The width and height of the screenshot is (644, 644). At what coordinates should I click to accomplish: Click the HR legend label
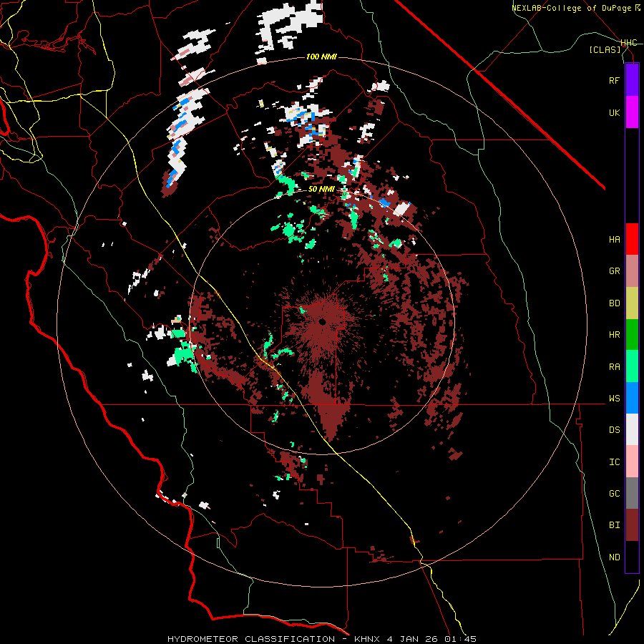click(x=614, y=335)
